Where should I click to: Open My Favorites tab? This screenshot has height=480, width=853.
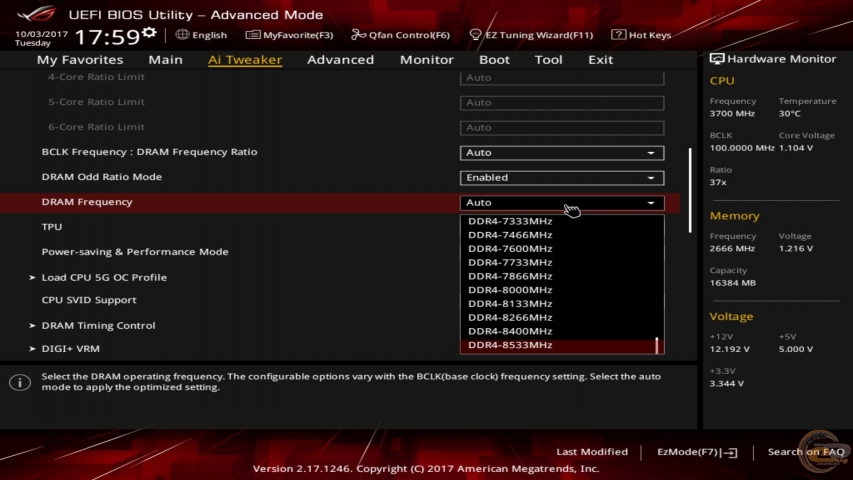(x=80, y=59)
